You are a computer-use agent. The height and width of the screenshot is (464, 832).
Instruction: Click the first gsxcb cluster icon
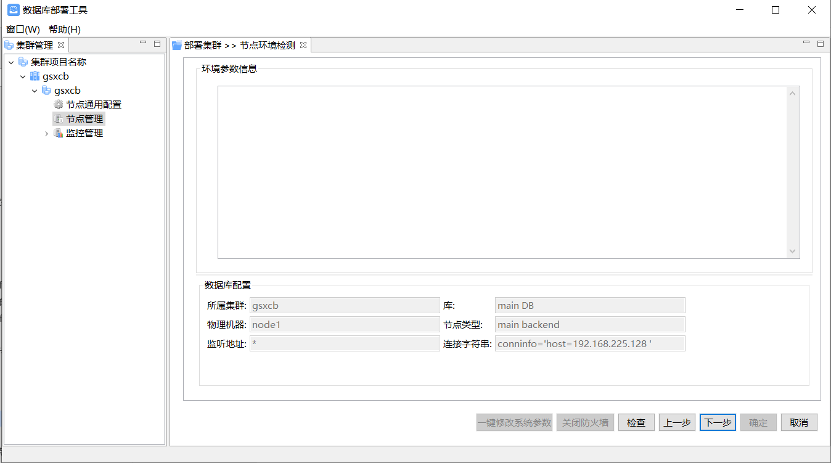[34, 76]
